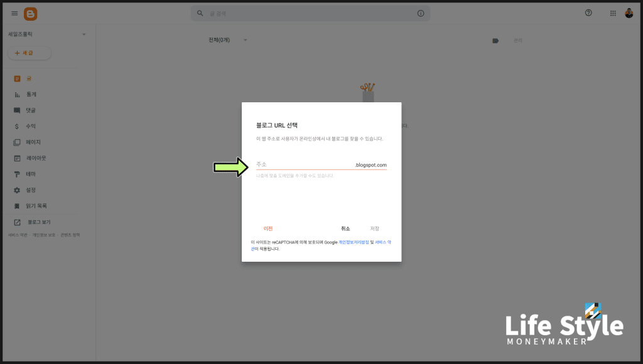Open the hamburger navigation menu
The height and width of the screenshot is (364, 643).
coord(14,13)
